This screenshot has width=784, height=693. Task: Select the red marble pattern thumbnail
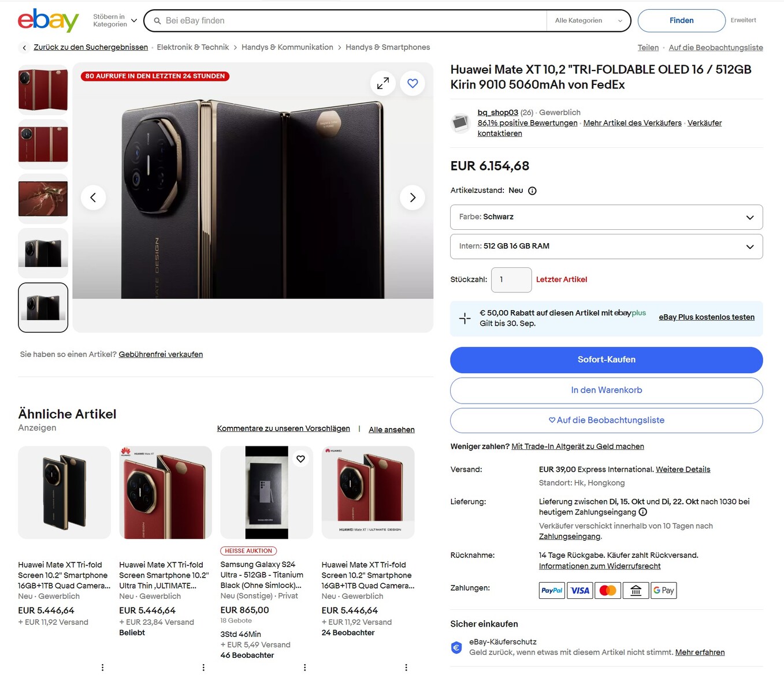43,199
